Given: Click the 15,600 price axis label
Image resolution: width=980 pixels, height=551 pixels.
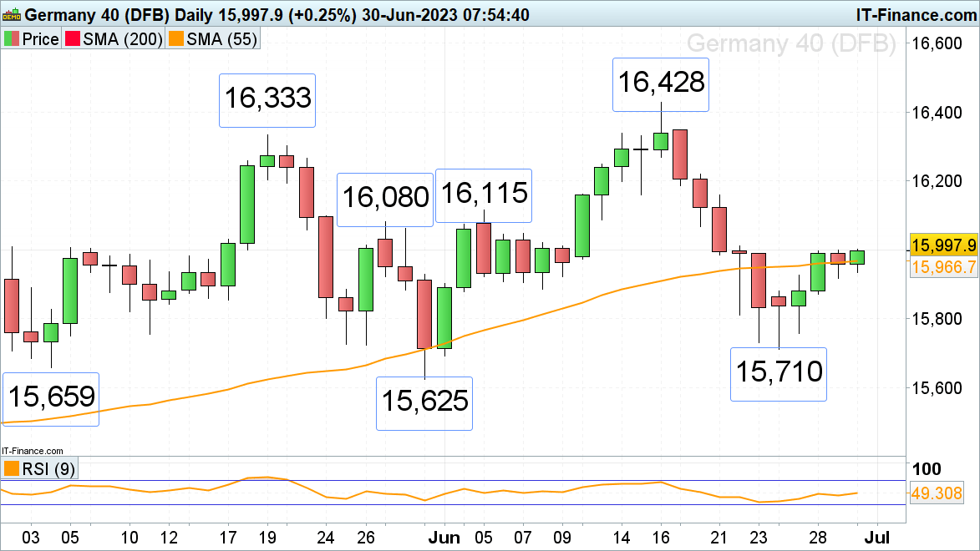Looking at the screenshot, I should coord(937,388).
